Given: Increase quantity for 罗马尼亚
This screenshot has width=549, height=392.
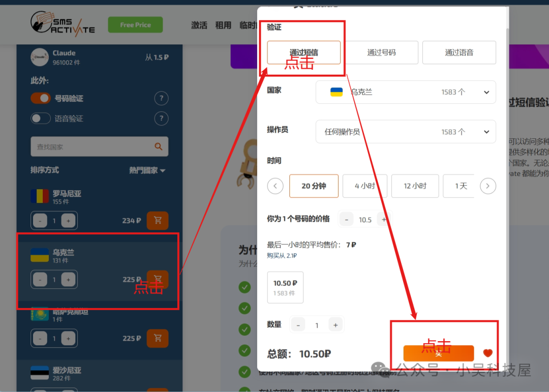Looking at the screenshot, I should pos(68,221).
